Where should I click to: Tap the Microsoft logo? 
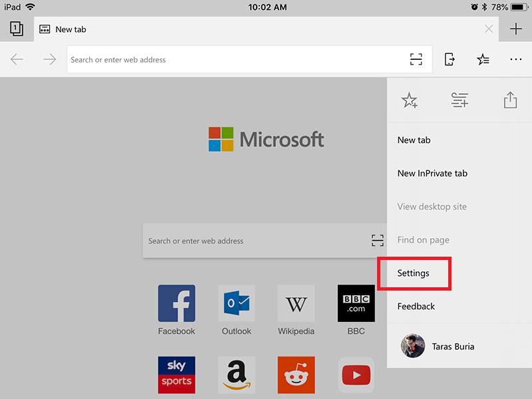tap(267, 139)
